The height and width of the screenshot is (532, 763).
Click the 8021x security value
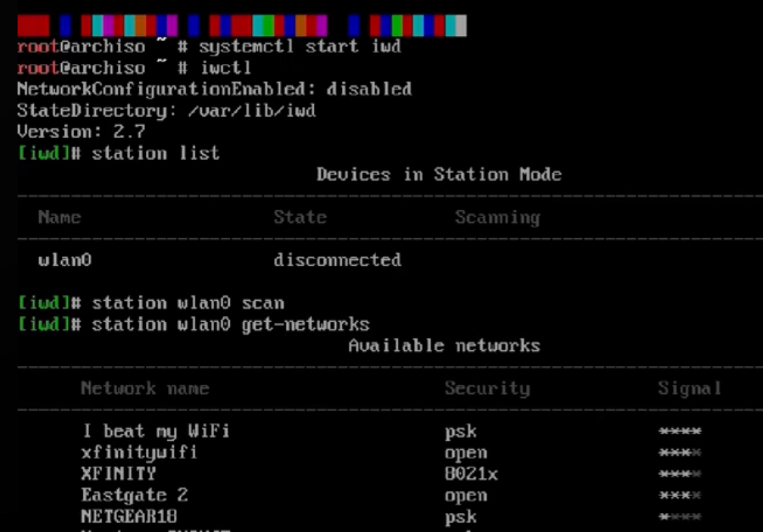[x=471, y=473]
